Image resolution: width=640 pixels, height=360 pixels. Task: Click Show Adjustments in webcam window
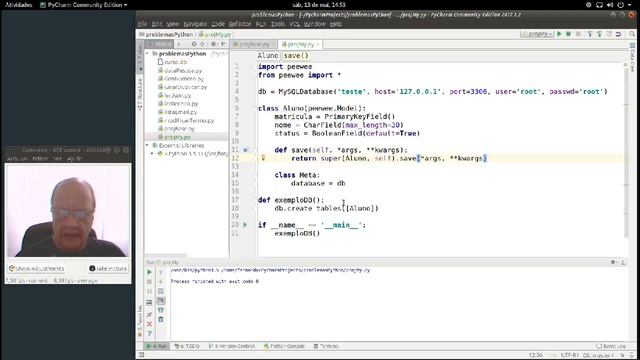tap(36, 268)
